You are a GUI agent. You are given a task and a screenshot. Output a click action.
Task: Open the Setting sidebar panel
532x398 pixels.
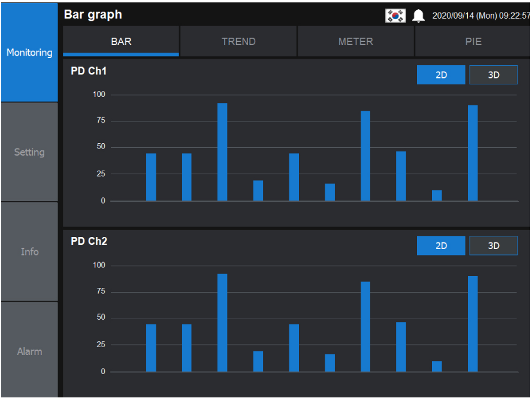(x=29, y=152)
